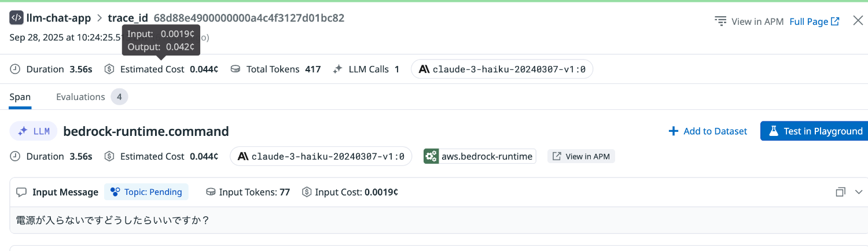
Task: Close the trace detail panel
Action: click(x=858, y=21)
